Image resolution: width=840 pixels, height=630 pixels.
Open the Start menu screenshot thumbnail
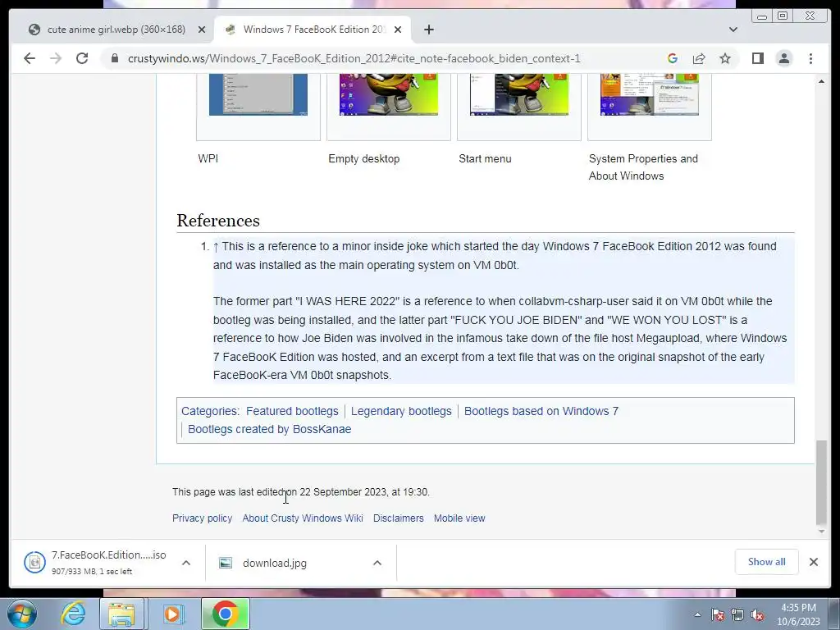click(x=518, y=95)
